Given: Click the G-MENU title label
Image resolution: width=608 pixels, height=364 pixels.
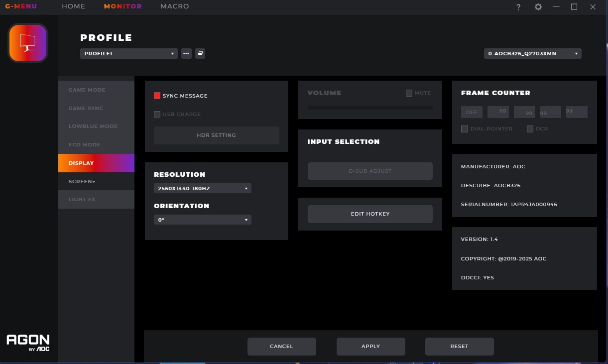Looking at the screenshot, I should [x=21, y=6].
